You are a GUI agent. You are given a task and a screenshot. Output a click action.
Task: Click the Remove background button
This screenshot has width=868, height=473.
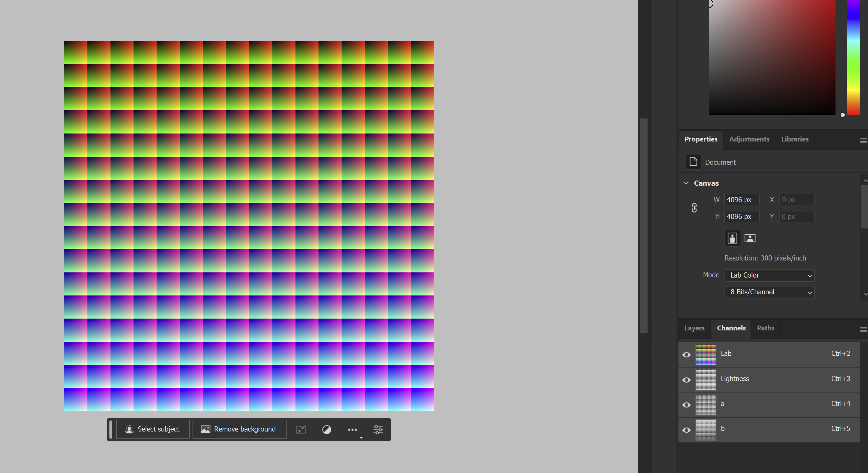point(239,429)
